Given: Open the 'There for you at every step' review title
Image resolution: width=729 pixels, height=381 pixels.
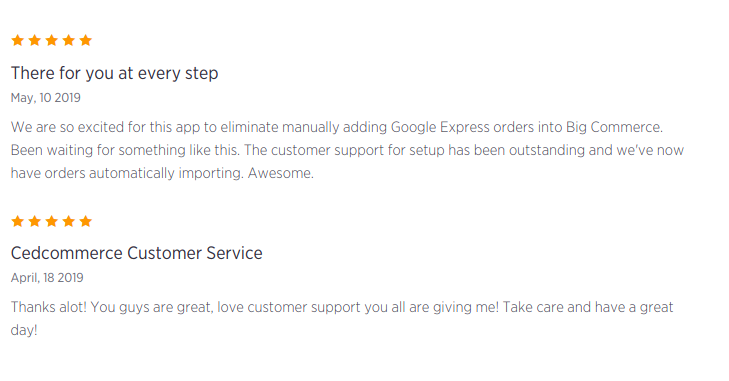Looking at the screenshot, I should click(x=114, y=74).
